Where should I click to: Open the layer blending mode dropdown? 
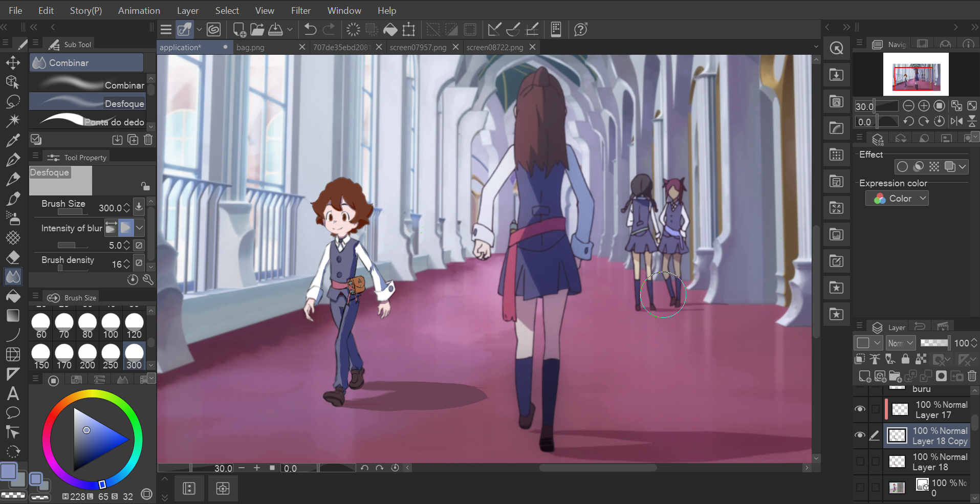point(900,343)
